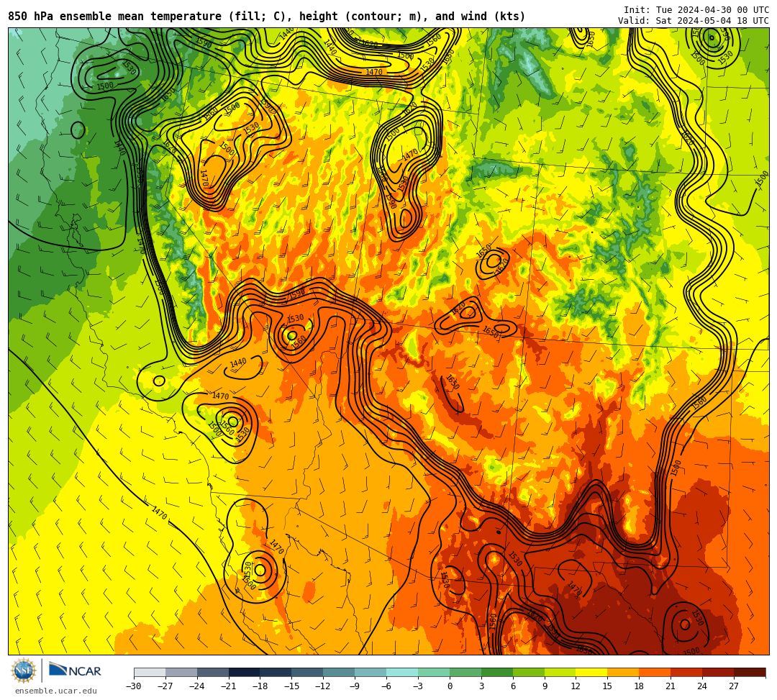Pick the color bar segment from −12 to −9
This screenshot has height=700, width=777.
point(340,672)
